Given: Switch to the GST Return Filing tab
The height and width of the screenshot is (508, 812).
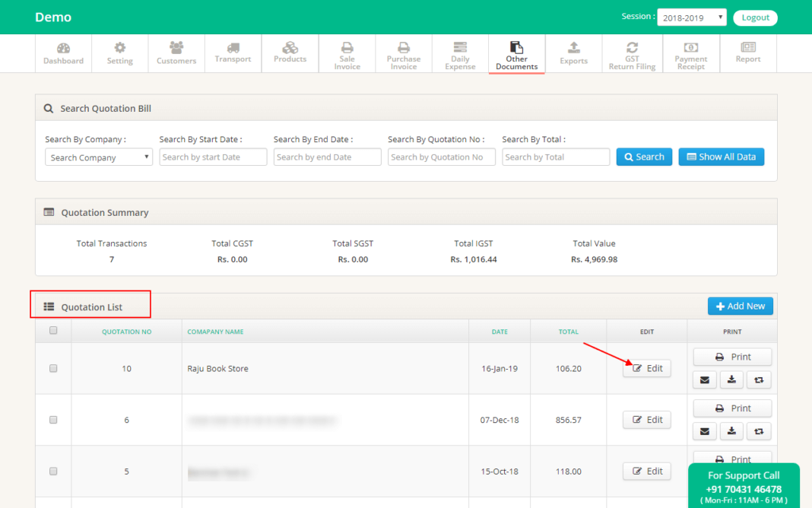Looking at the screenshot, I should click(x=632, y=53).
